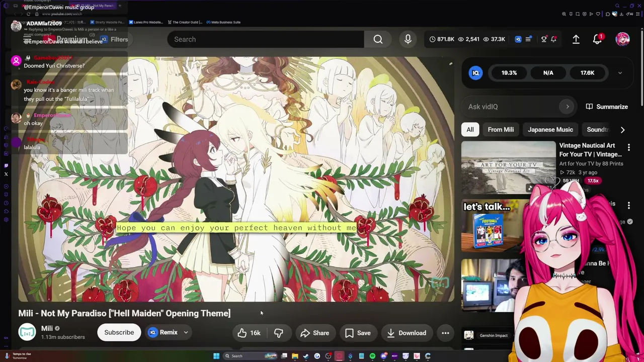644x362 pixels.
Task: Download the video
Action: point(406,333)
